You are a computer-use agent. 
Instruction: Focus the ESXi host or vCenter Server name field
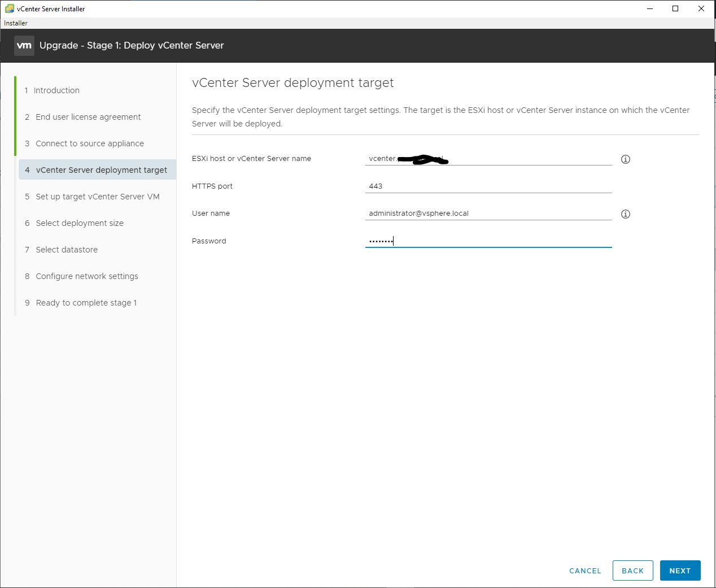click(x=488, y=159)
